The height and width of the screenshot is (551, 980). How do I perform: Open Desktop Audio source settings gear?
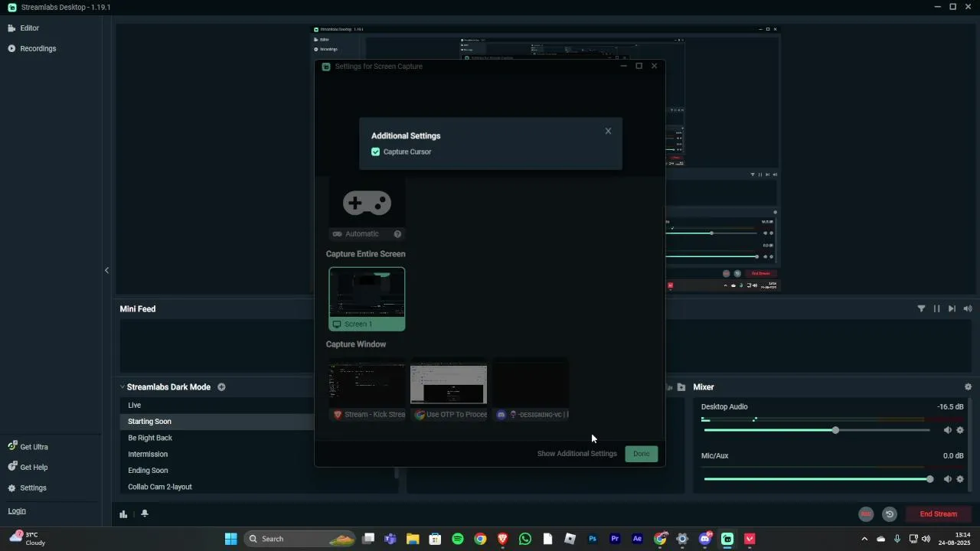(x=960, y=431)
